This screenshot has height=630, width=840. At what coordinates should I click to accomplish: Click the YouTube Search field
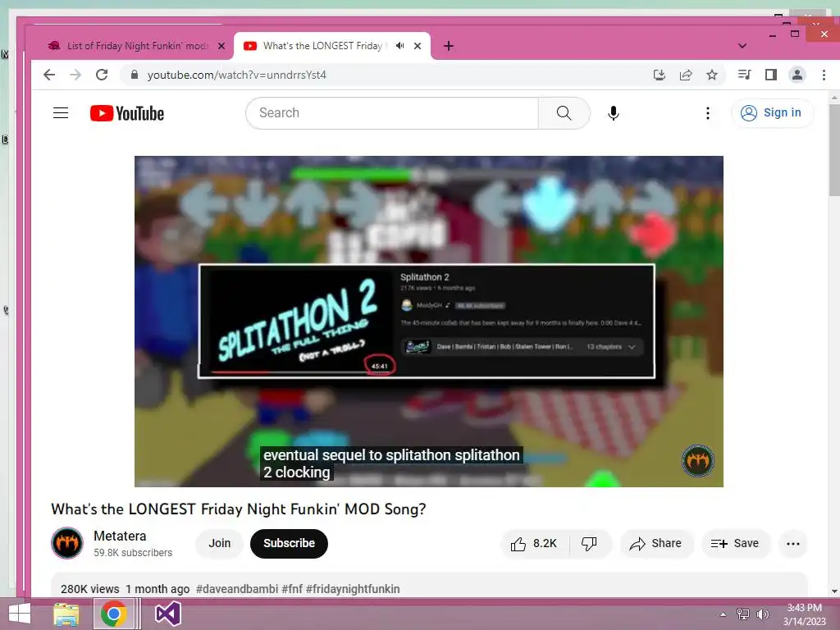click(392, 113)
